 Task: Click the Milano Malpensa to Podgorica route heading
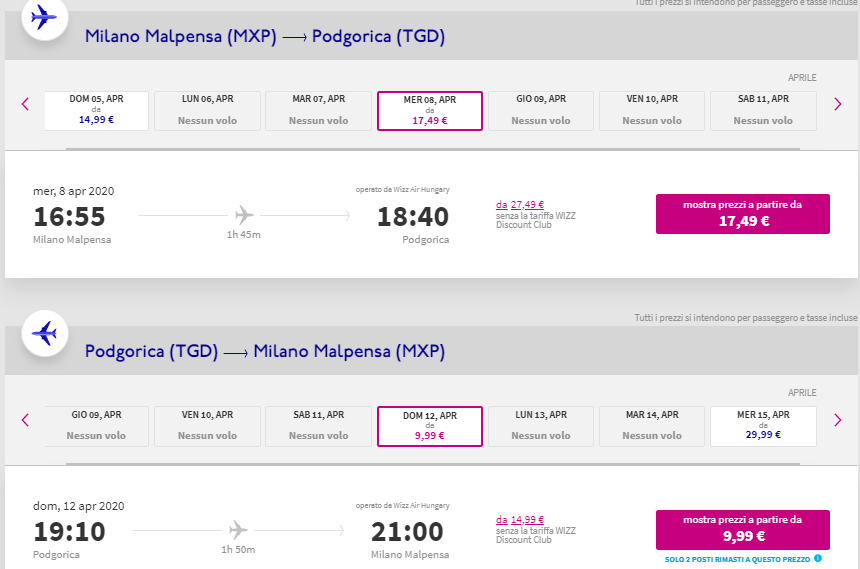pos(265,37)
